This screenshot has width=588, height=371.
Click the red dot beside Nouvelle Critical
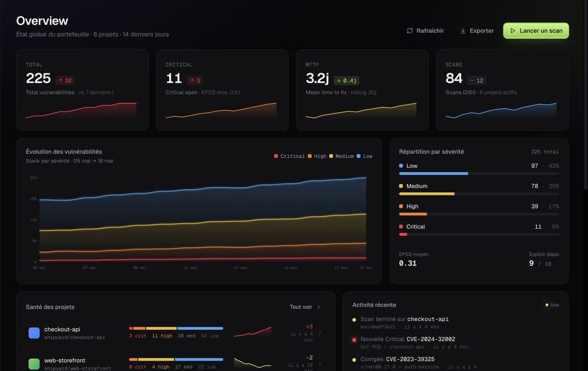coord(354,340)
